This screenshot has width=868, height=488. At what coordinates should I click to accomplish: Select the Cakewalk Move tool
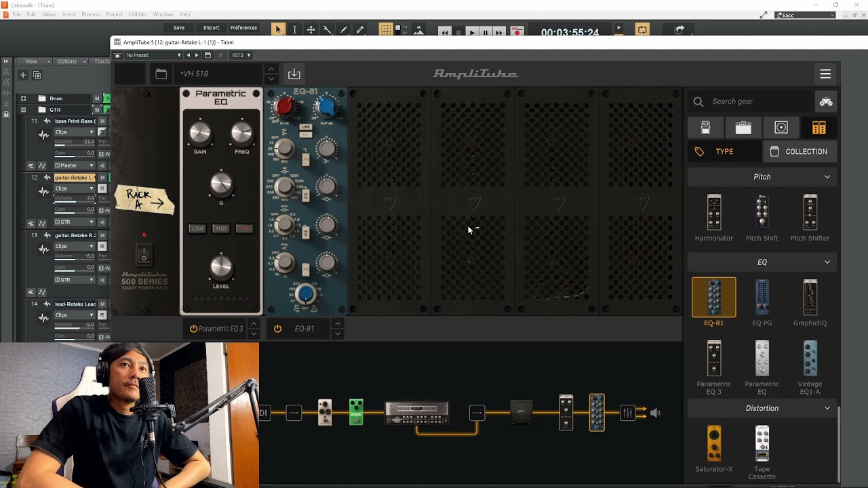[x=311, y=29]
